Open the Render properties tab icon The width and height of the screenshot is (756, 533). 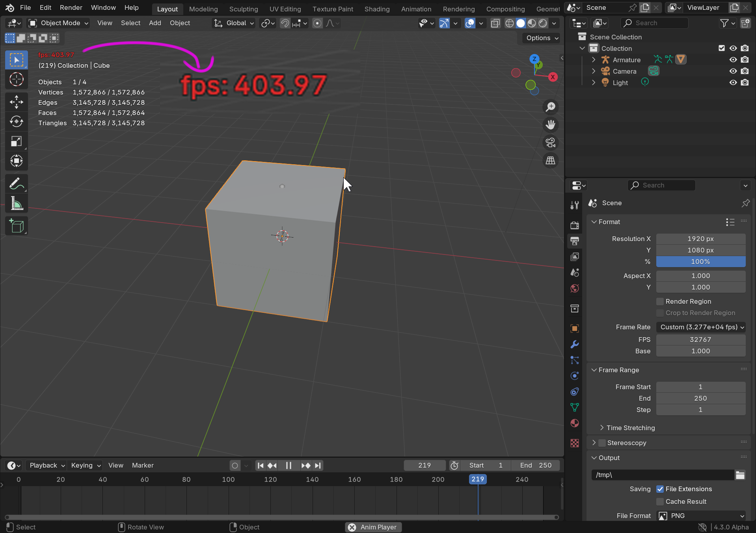click(575, 225)
